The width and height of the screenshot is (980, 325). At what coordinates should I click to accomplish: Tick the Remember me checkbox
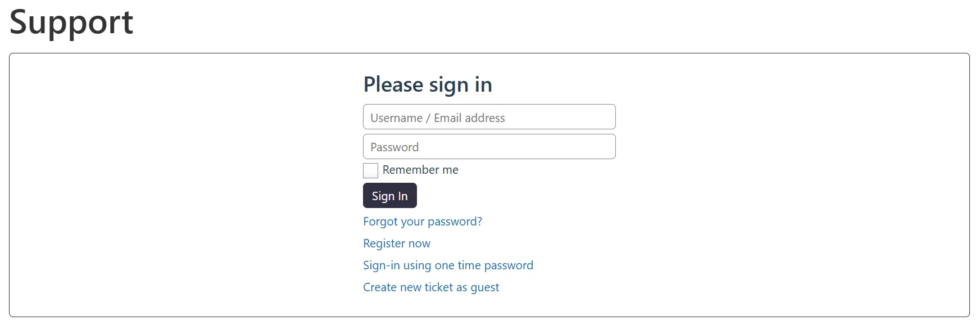point(370,170)
